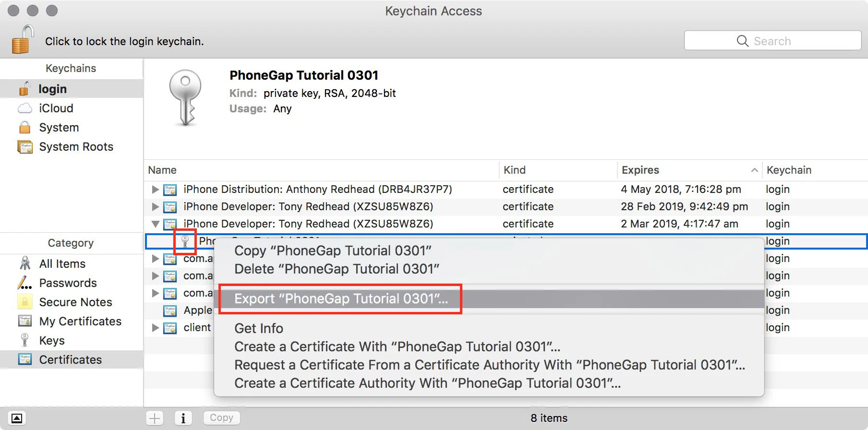Viewport: 868px width, 430px height.
Task: Click the "8 items" status text
Action: pos(549,418)
